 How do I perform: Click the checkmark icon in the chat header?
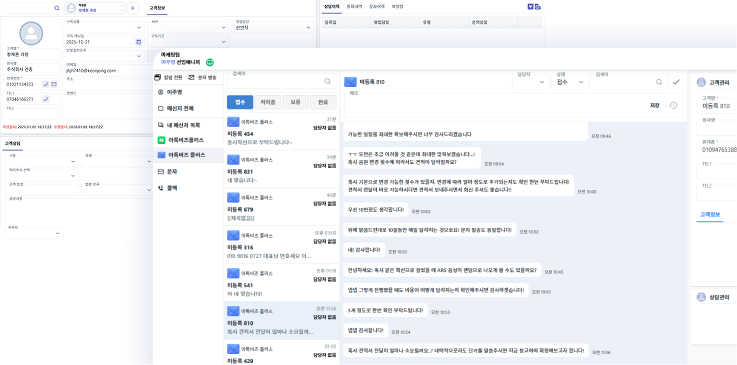[x=676, y=82]
